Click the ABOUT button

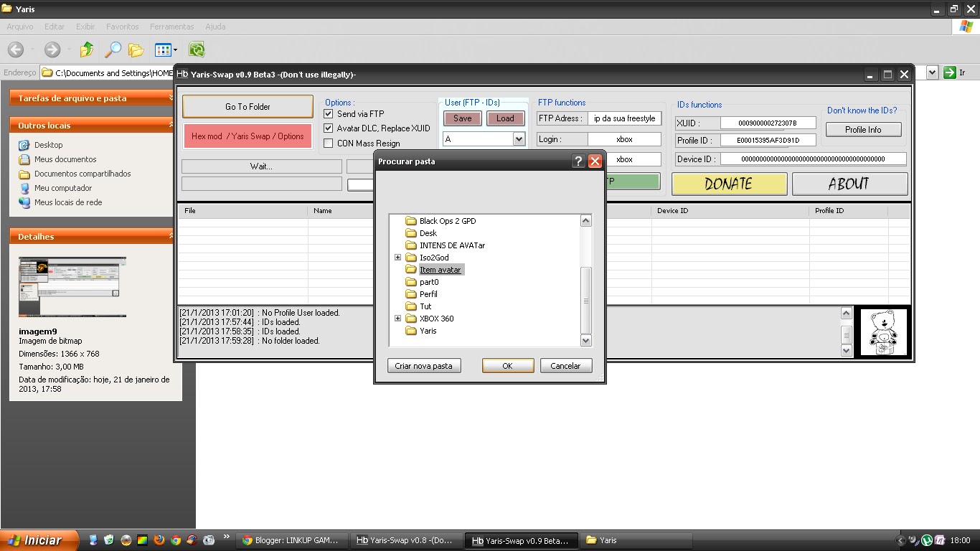click(x=849, y=184)
